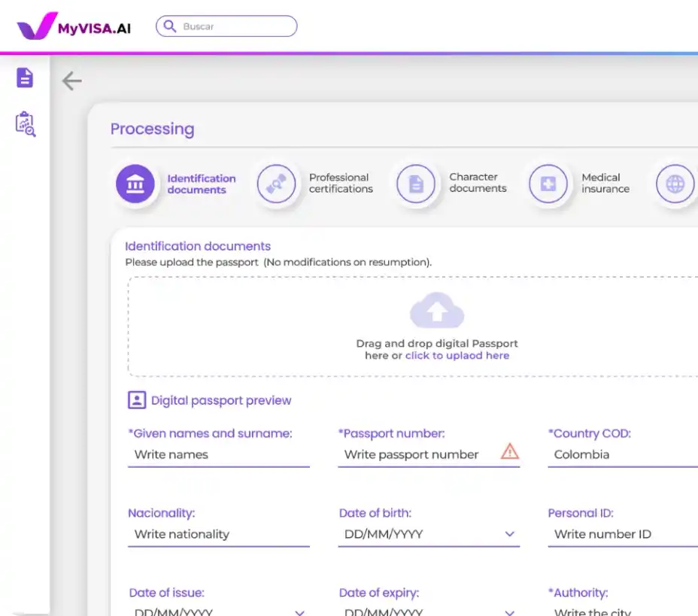Click the globe step icon
Screen dimensions: 698x616
pyautogui.click(x=675, y=184)
